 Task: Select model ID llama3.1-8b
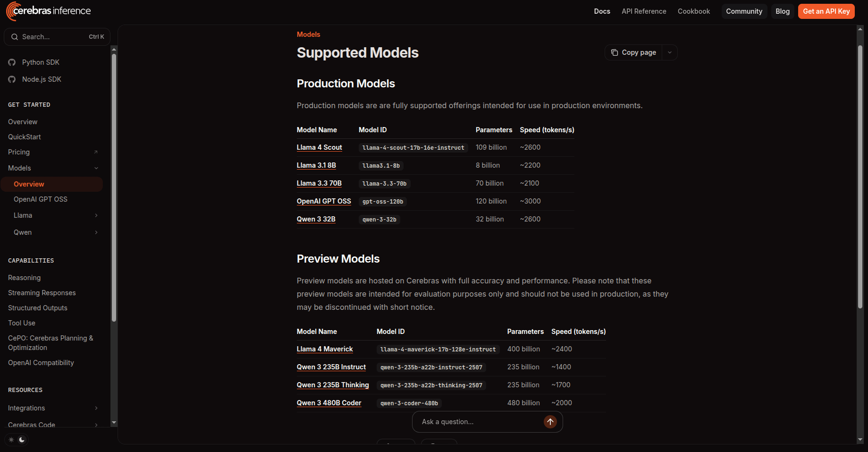(x=381, y=166)
